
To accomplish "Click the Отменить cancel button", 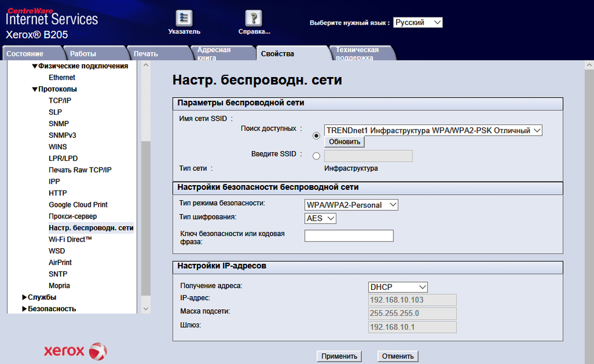I will tap(398, 356).
